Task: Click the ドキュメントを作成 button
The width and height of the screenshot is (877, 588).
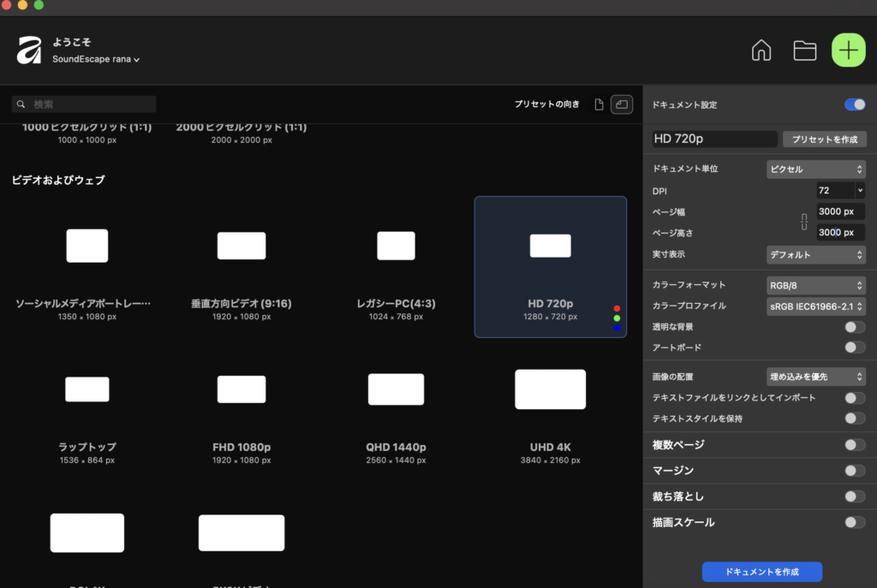Action: (x=761, y=571)
